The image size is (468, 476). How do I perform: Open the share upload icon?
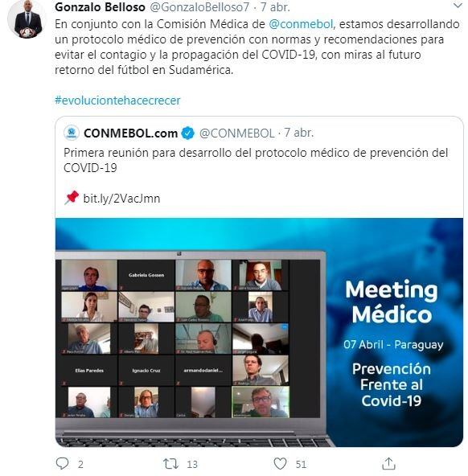click(388, 463)
